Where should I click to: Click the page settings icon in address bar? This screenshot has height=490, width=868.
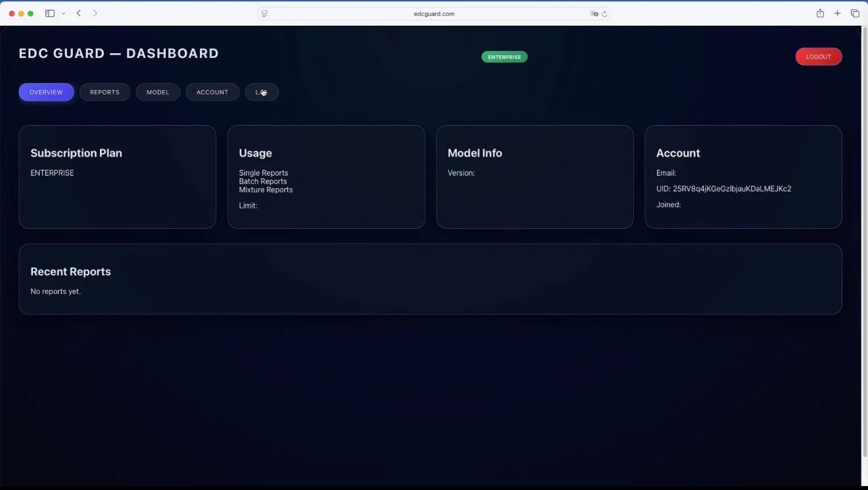(x=264, y=14)
